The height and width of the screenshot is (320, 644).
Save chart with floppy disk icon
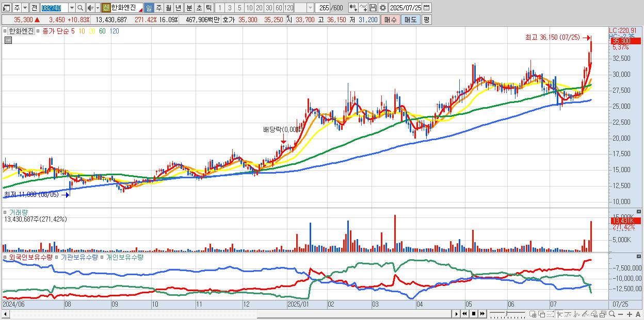pos(373,8)
